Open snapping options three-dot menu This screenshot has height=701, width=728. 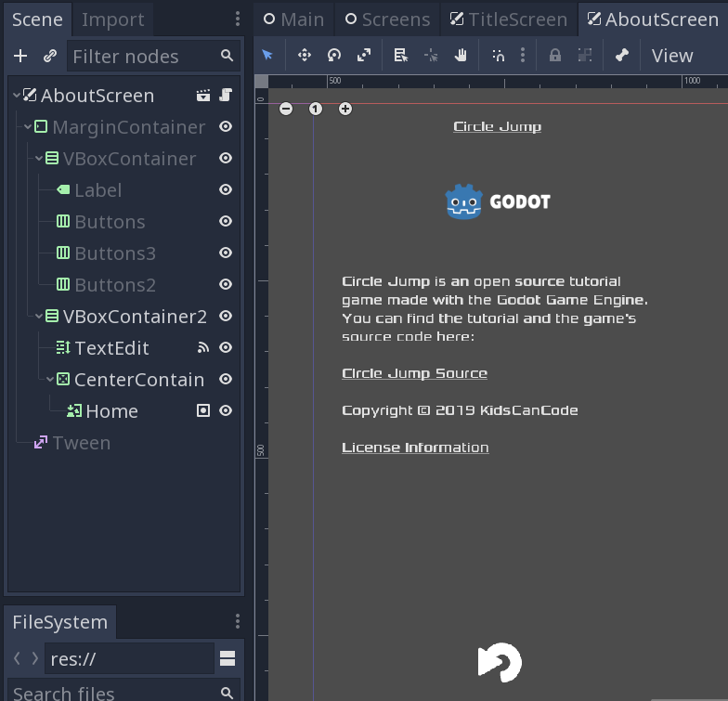[x=523, y=56]
